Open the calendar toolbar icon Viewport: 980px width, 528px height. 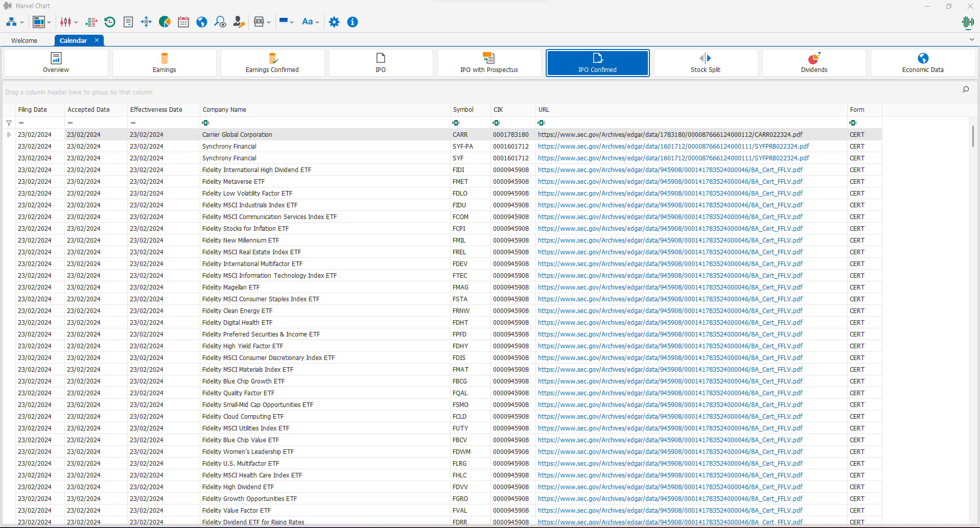point(183,22)
